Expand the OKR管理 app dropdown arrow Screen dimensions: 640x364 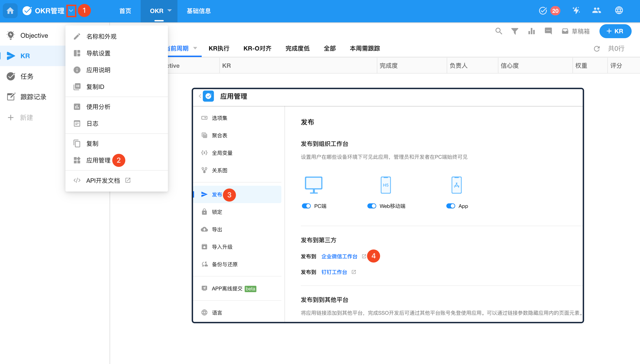pos(71,11)
